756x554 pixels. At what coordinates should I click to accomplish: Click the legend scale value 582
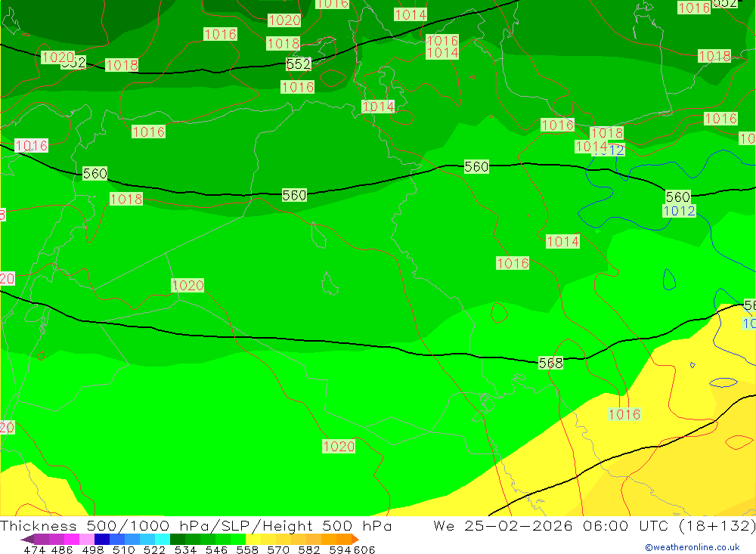click(x=309, y=549)
